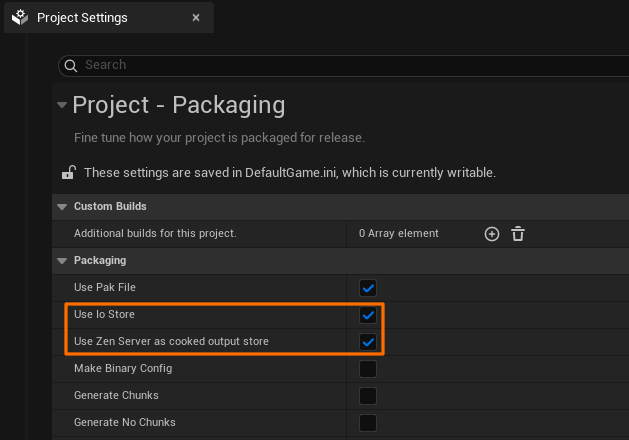Add element to Additional builds array

click(491, 233)
